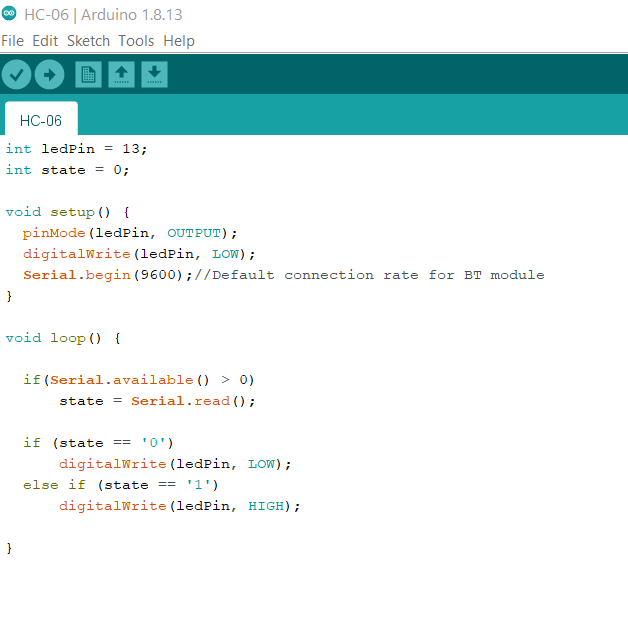The width and height of the screenshot is (628, 641).
Task: Click the first 'digitalWrite(ledPin, LOW);' in setup
Action: click(x=139, y=254)
